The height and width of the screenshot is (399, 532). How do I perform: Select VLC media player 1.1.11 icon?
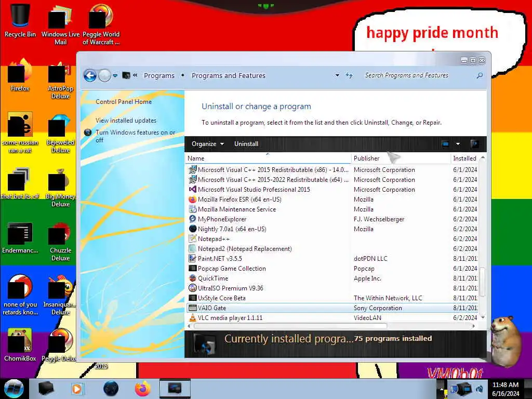pos(192,317)
